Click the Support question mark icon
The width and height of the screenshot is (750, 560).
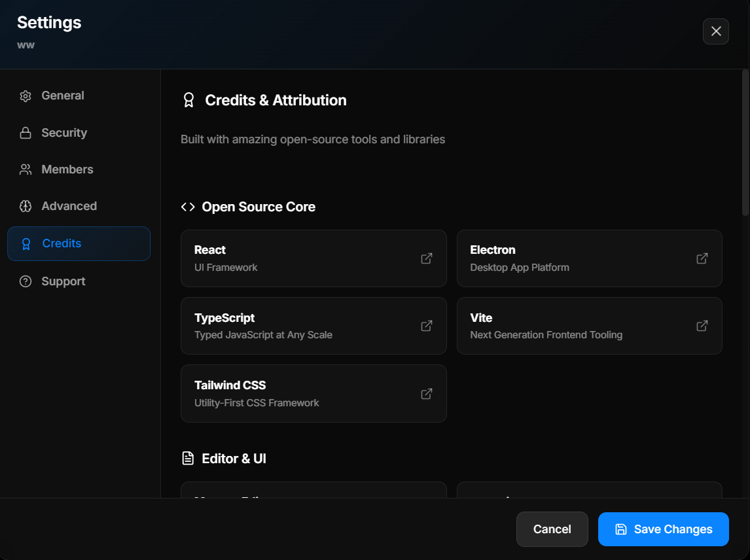click(x=26, y=281)
